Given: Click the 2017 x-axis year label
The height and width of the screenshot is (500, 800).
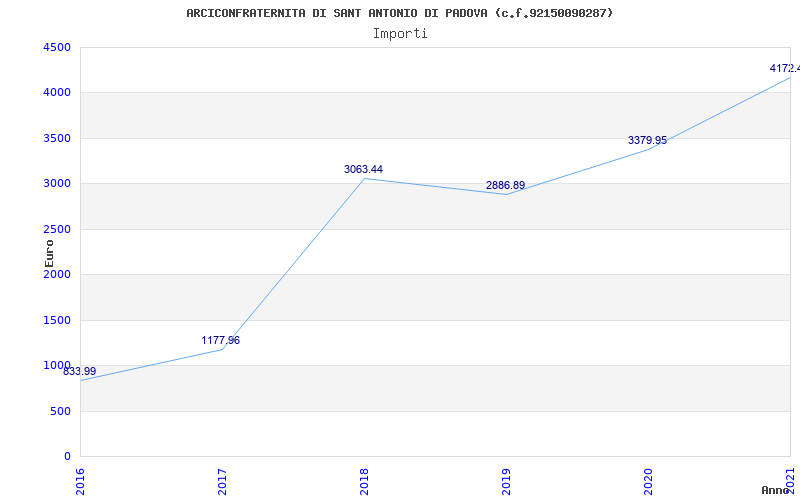Looking at the screenshot, I should (x=222, y=480).
